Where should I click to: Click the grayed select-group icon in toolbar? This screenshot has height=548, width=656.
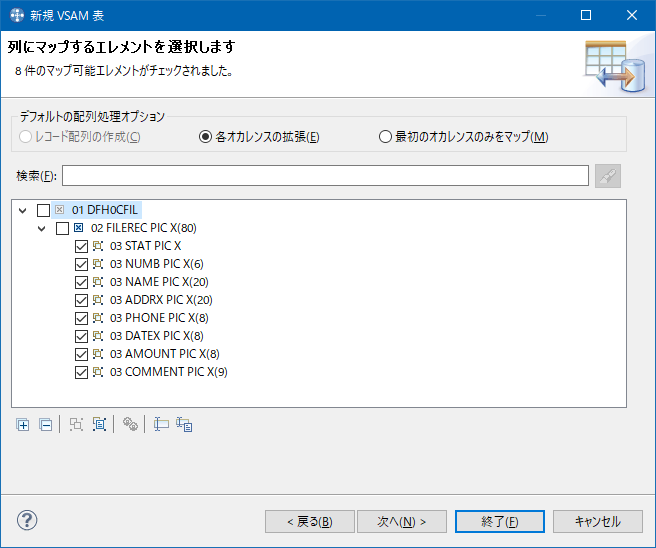click(76, 424)
